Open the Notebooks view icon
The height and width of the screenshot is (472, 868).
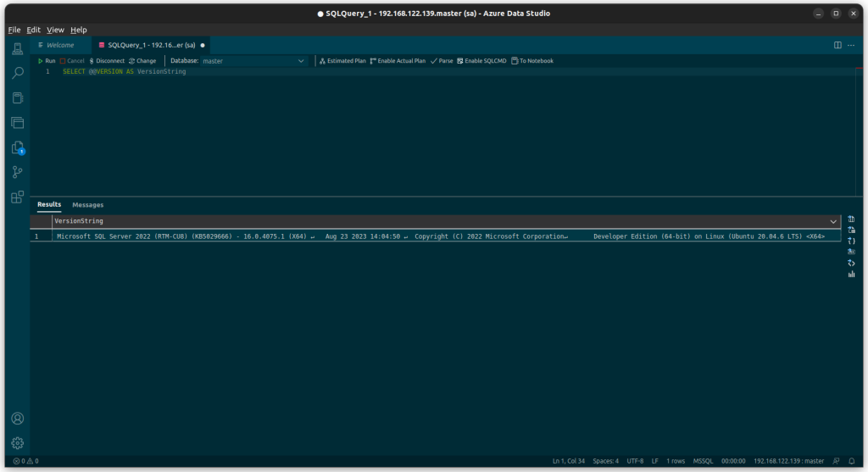[x=18, y=98]
